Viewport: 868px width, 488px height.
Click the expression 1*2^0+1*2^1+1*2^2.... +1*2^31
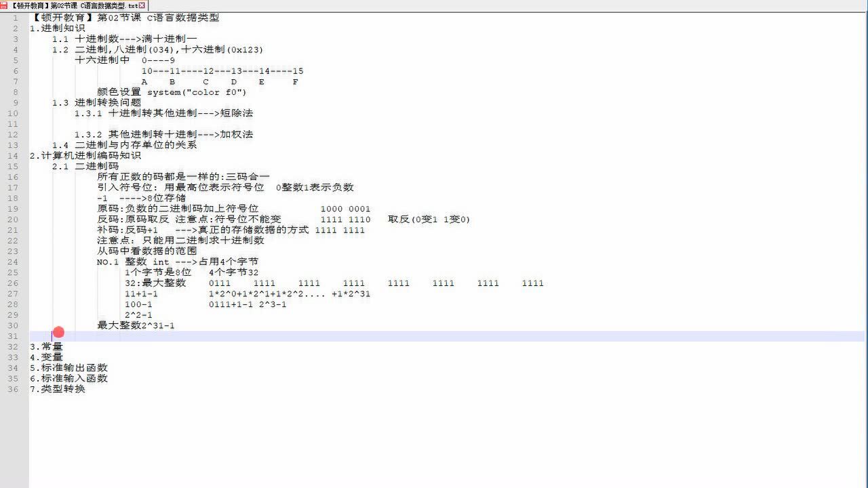click(x=290, y=293)
